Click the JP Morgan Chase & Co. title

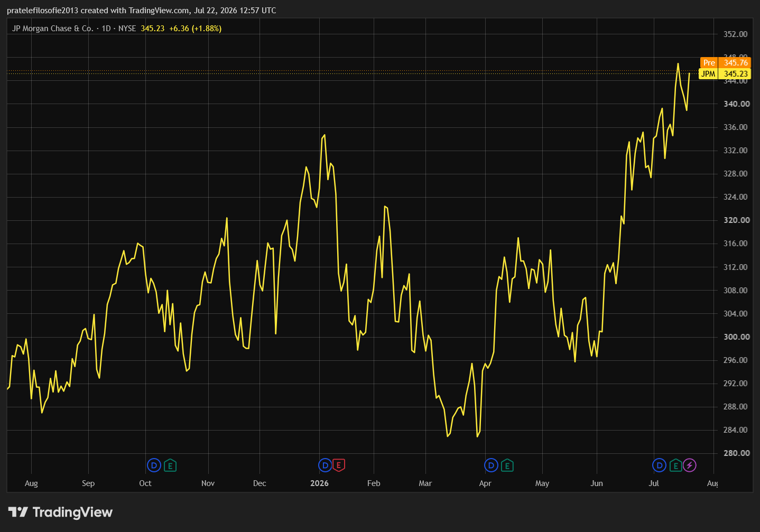coord(53,29)
